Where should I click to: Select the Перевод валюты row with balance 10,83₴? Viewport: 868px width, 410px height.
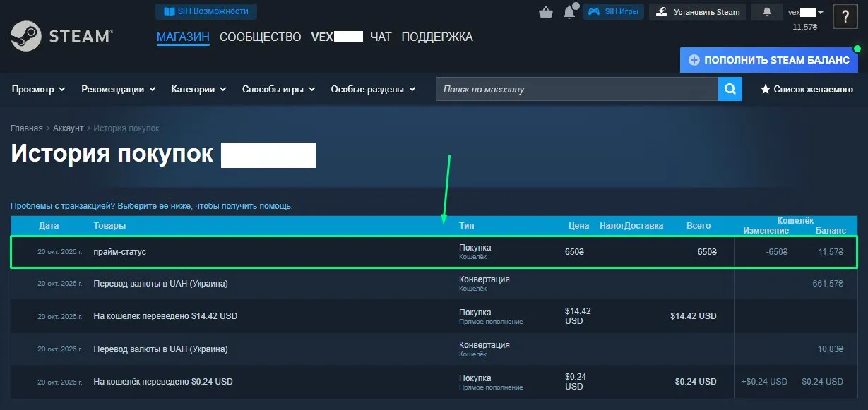tap(434, 349)
